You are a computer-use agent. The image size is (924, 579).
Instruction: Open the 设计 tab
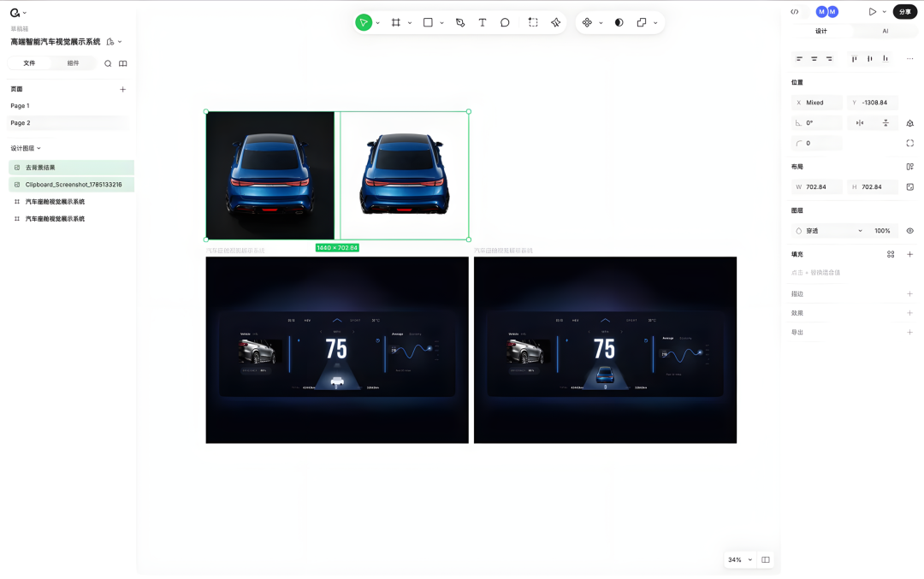820,32
